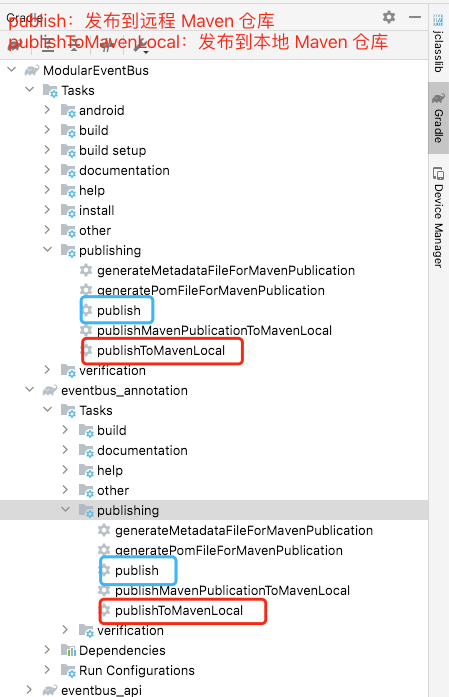Select generatePomFileForMavenPublication under eventbus_annotation
449x697 pixels.
click(229, 550)
